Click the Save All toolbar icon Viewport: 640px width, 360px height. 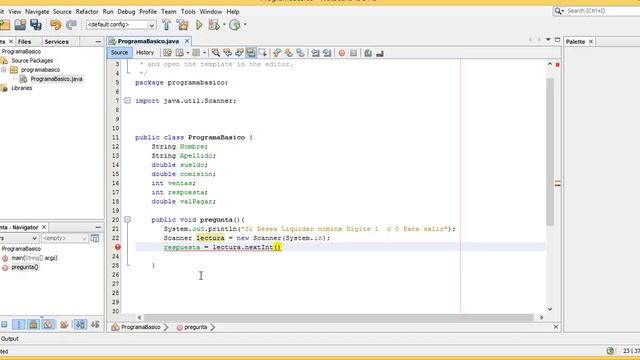click(36, 24)
